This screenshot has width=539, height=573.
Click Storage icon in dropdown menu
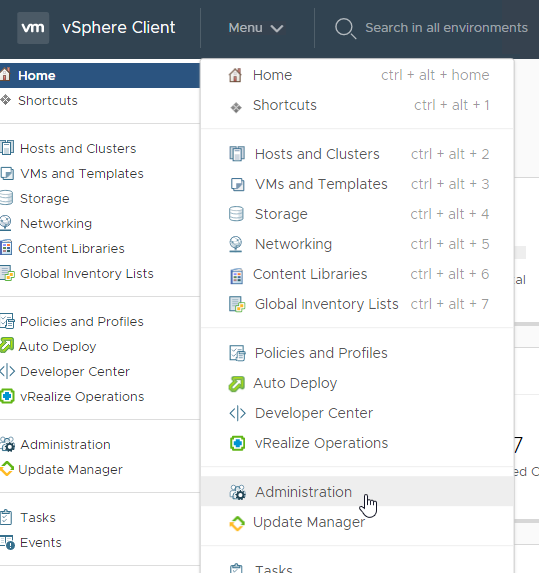pyautogui.click(x=236, y=214)
